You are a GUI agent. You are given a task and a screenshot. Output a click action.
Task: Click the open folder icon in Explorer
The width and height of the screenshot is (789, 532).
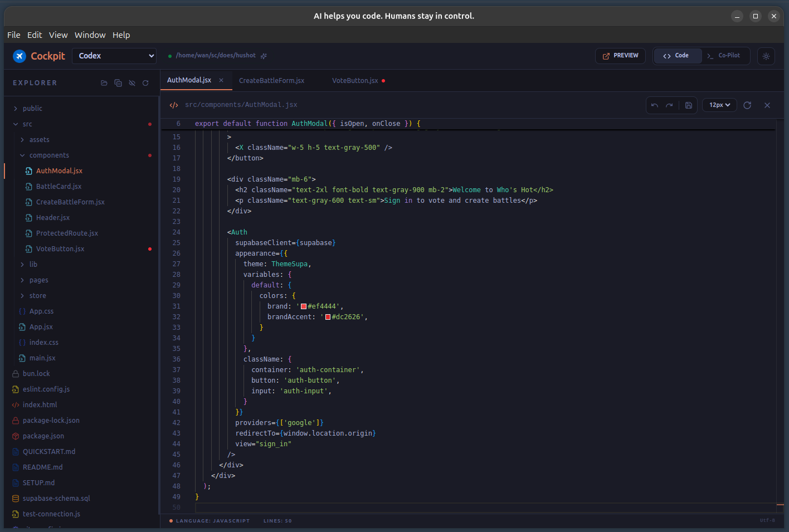[x=104, y=83]
